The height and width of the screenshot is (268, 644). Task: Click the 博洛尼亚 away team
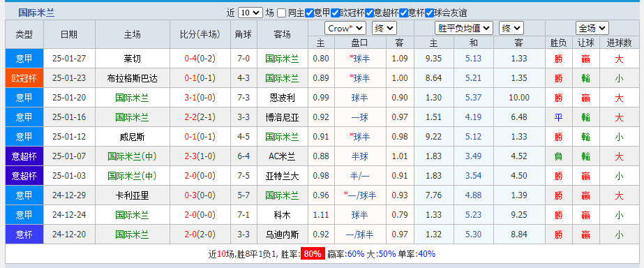(282, 117)
